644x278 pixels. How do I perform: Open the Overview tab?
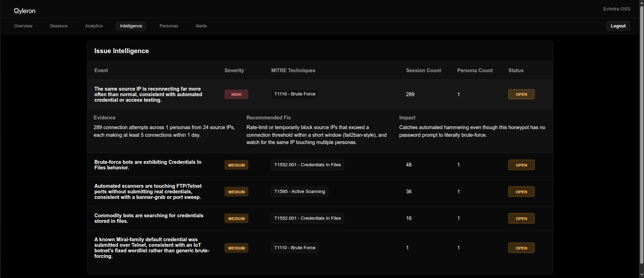[x=23, y=26]
